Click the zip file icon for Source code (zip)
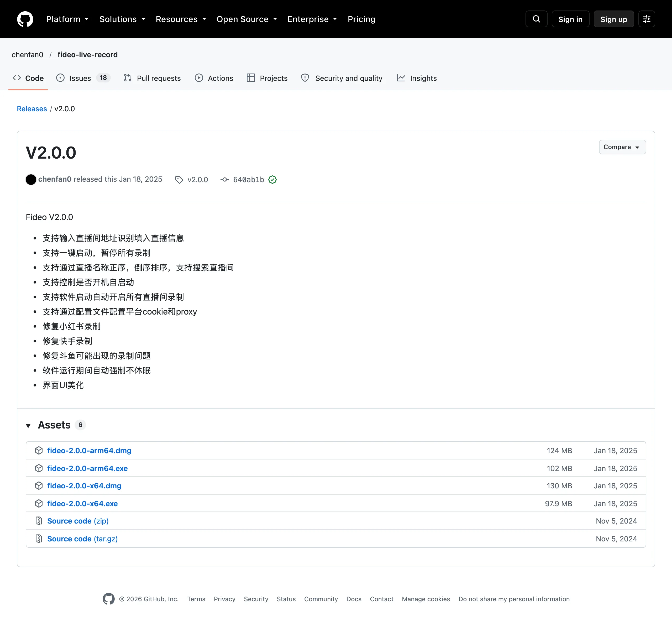672x627 pixels. (x=39, y=521)
